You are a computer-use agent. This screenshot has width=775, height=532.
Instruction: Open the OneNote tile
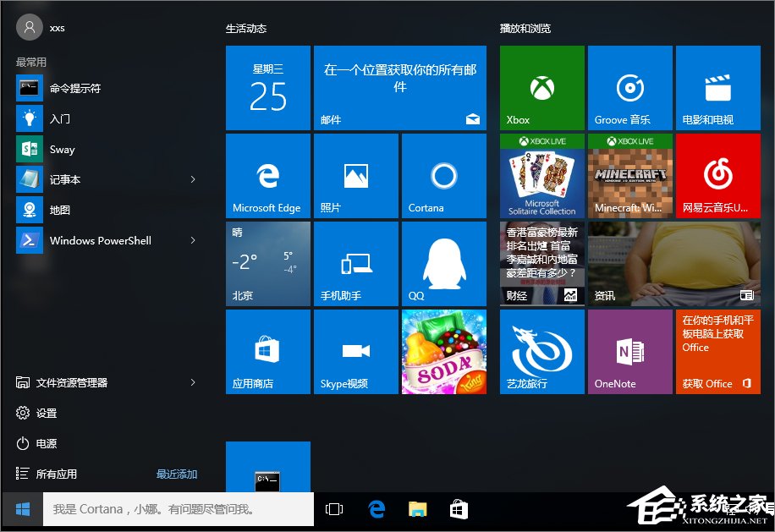coord(629,351)
